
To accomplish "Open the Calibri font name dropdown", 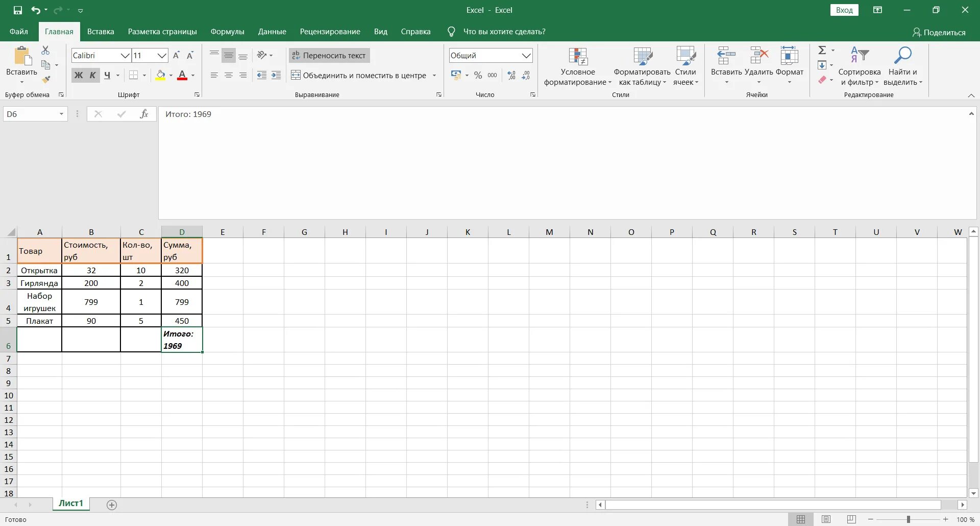I will point(125,55).
